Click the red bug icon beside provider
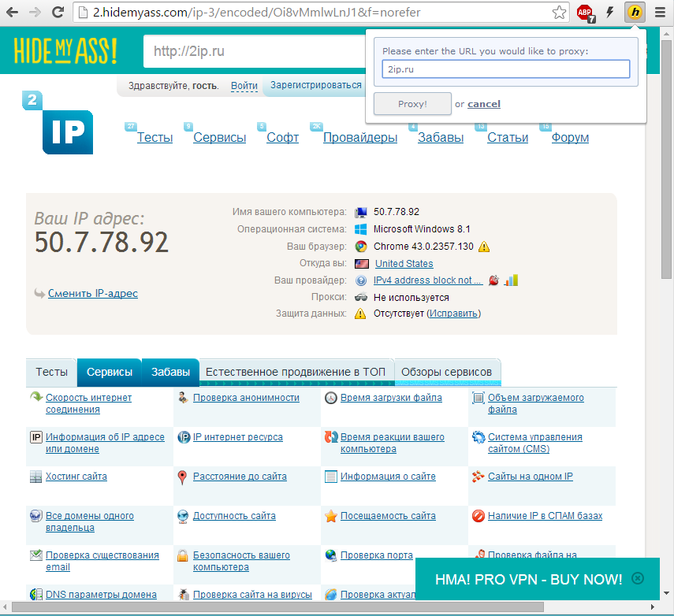This screenshot has height=616, width=674. [x=494, y=280]
